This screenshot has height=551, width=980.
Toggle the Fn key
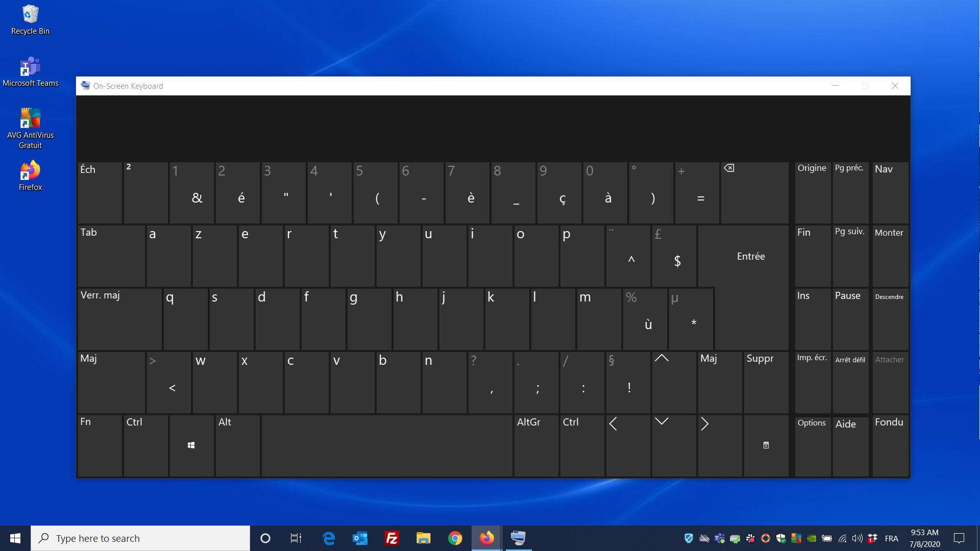100,445
